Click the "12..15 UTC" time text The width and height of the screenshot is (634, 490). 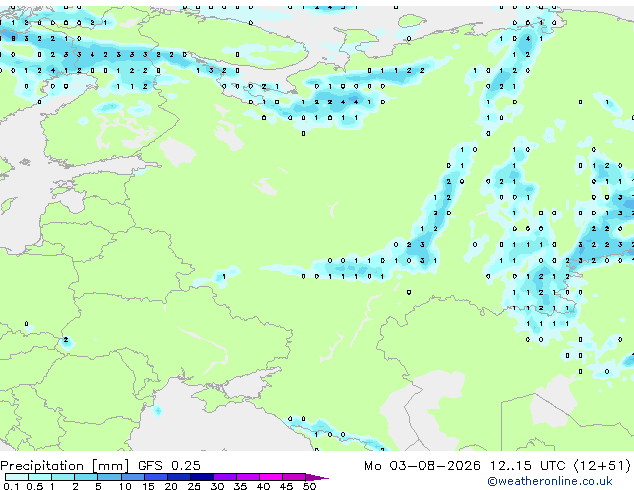coord(528,466)
